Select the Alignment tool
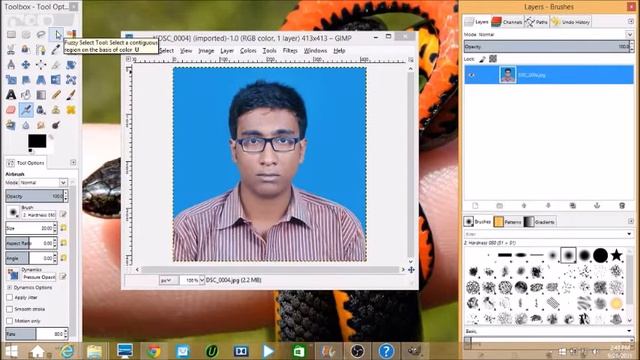This screenshot has height=360, width=640. 41,65
